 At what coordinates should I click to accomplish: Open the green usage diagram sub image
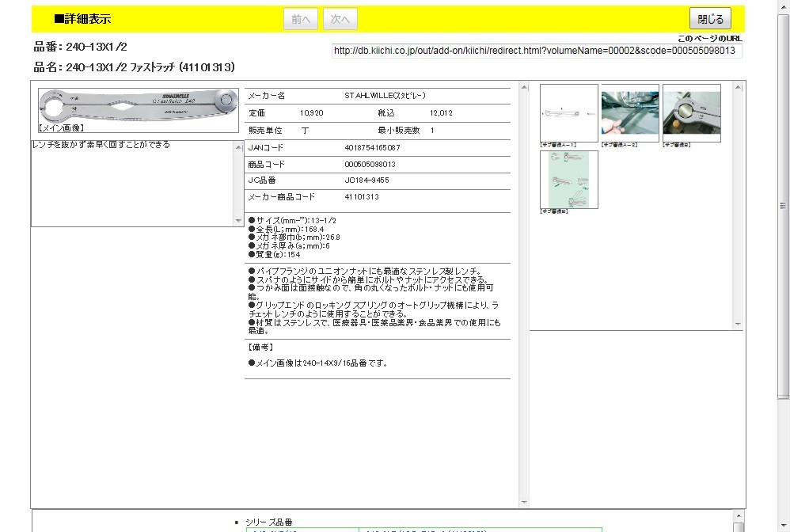[x=569, y=180]
